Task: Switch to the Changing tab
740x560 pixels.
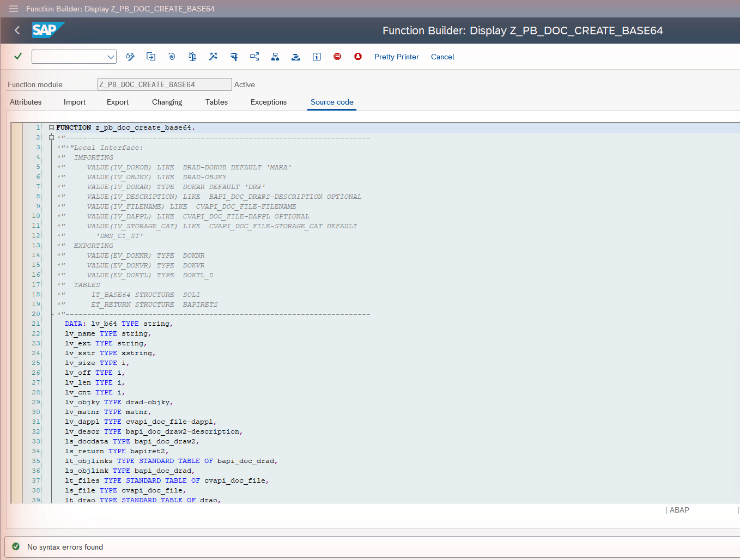Action: 167,102
